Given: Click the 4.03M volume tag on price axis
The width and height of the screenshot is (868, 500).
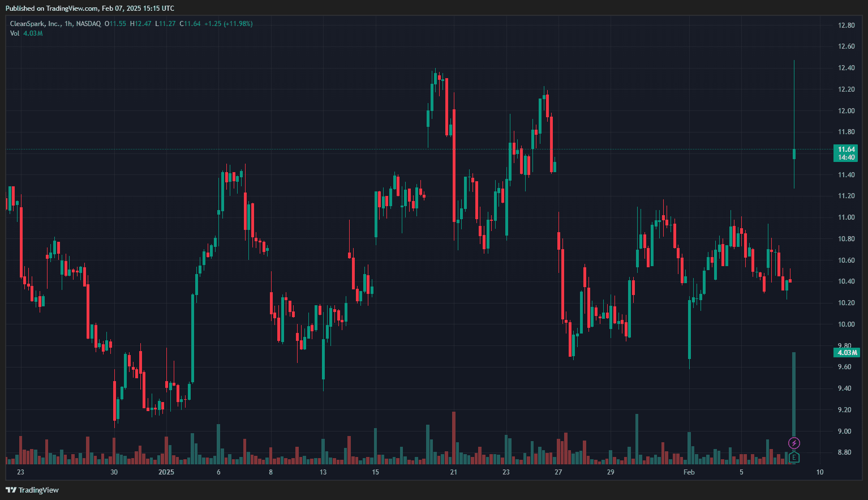Looking at the screenshot, I should point(847,353).
